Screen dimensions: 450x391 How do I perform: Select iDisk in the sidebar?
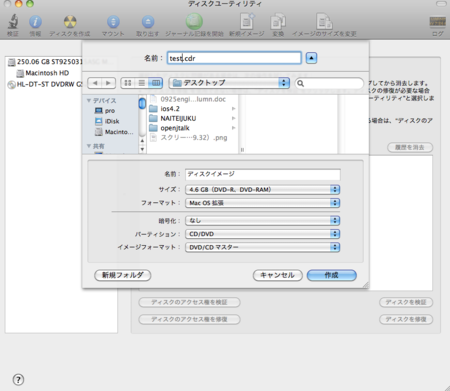coord(107,121)
